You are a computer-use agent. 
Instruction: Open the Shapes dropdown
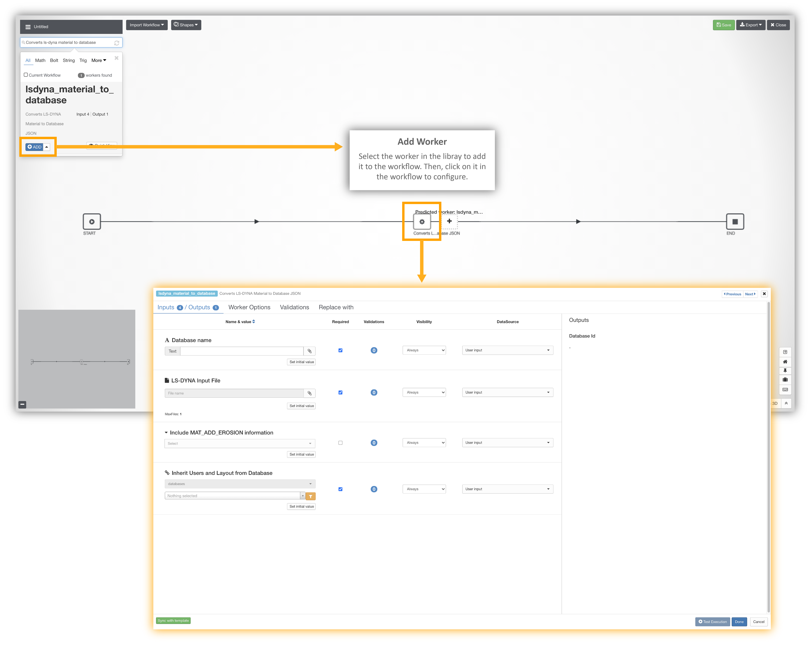coord(186,25)
